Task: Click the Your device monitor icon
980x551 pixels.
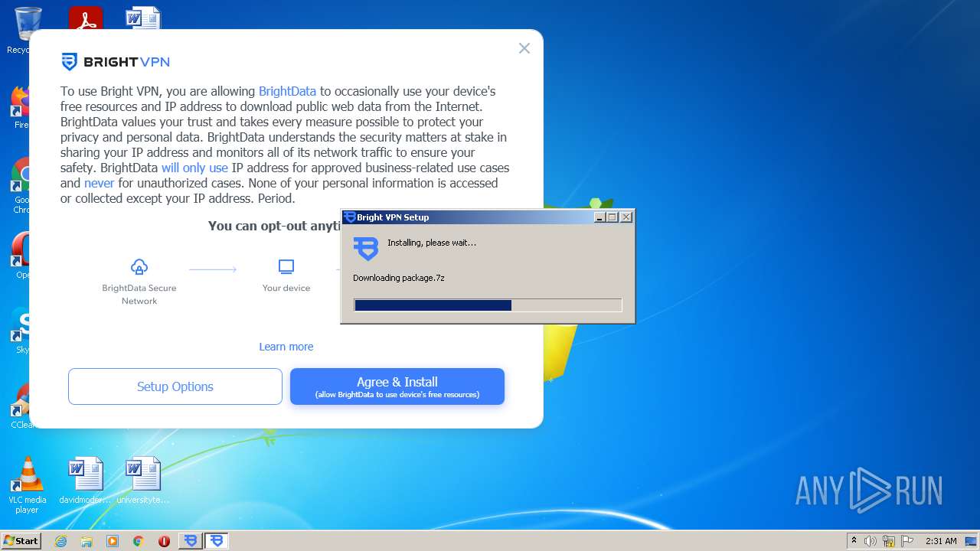Action: (x=286, y=266)
